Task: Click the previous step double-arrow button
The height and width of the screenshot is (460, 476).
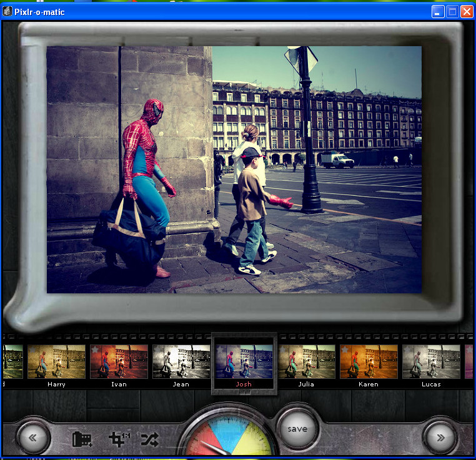Action: (x=33, y=438)
